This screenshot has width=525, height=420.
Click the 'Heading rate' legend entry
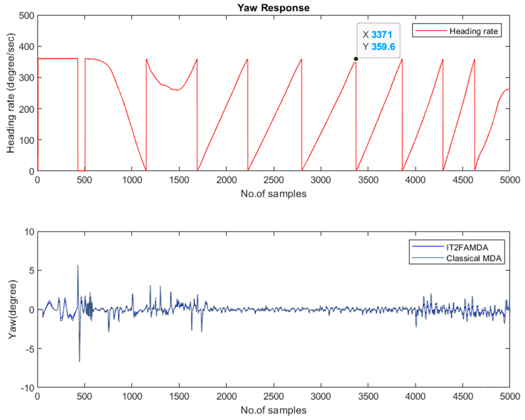tap(457, 31)
